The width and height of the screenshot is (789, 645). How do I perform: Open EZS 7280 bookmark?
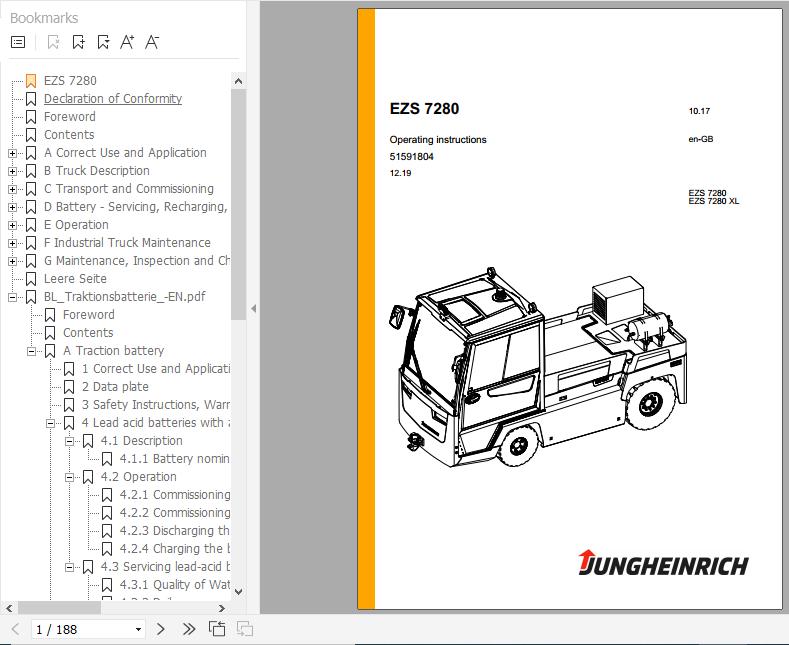(x=70, y=81)
